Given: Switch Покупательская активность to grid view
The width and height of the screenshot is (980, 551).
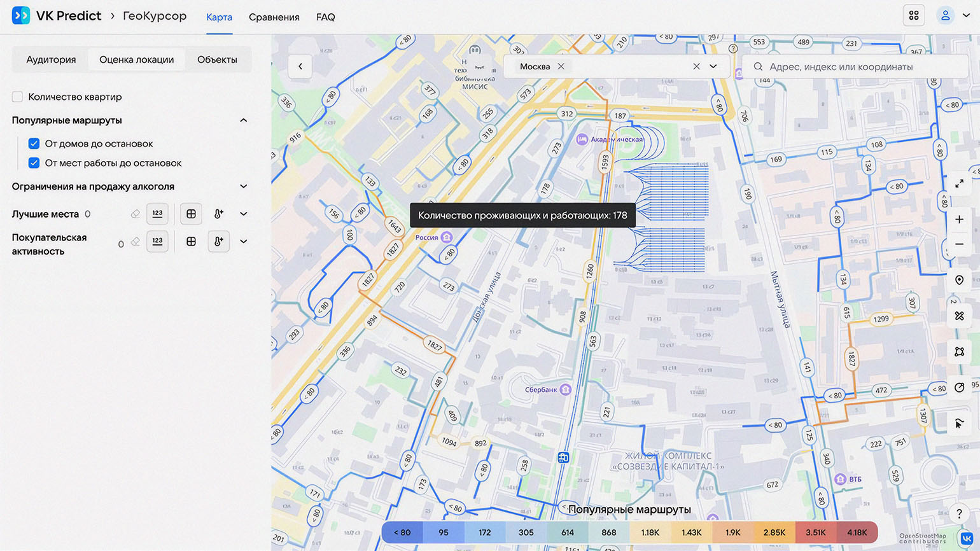Looking at the screenshot, I should click(191, 242).
